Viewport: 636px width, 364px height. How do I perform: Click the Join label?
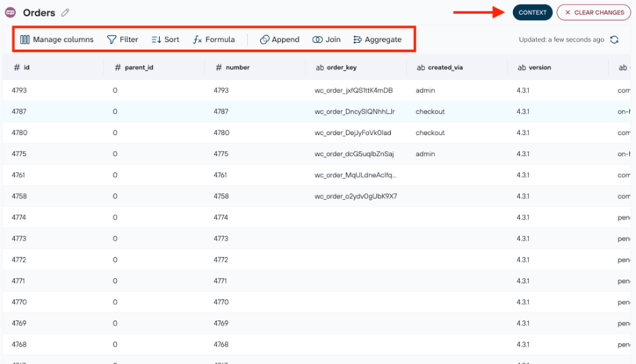coord(333,39)
